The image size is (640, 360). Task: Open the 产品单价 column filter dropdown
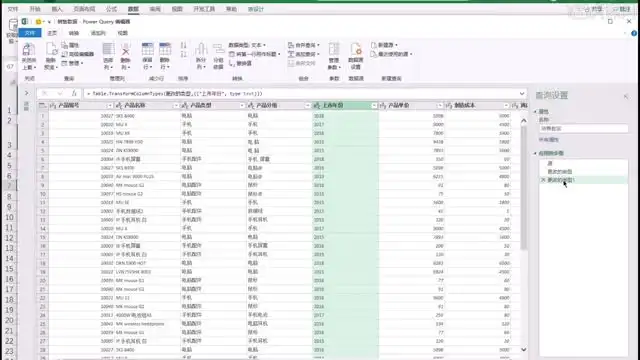tap(440, 106)
